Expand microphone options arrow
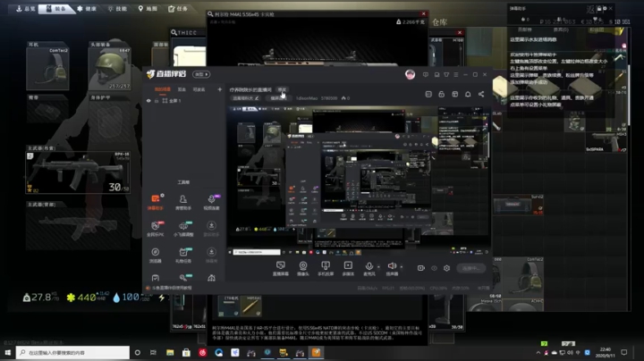The width and height of the screenshot is (644, 361). point(378,267)
